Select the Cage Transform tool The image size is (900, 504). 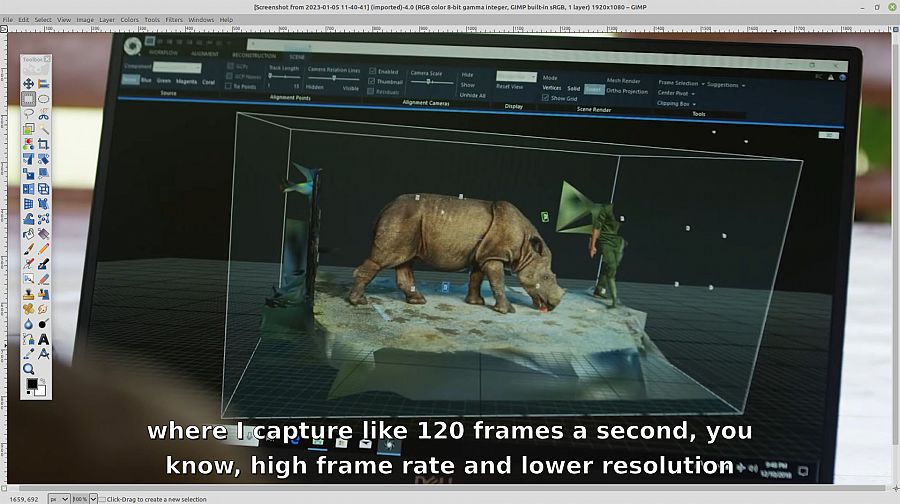(x=43, y=204)
